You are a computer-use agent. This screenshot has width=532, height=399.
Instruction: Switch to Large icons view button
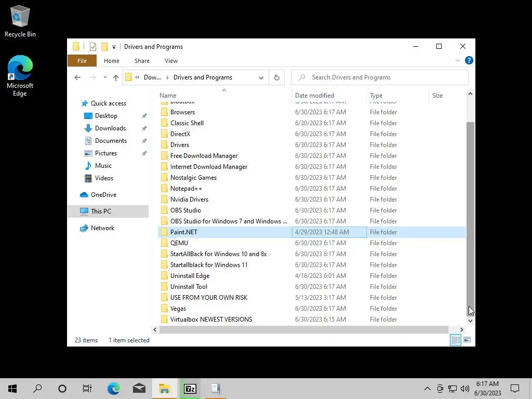(x=467, y=340)
